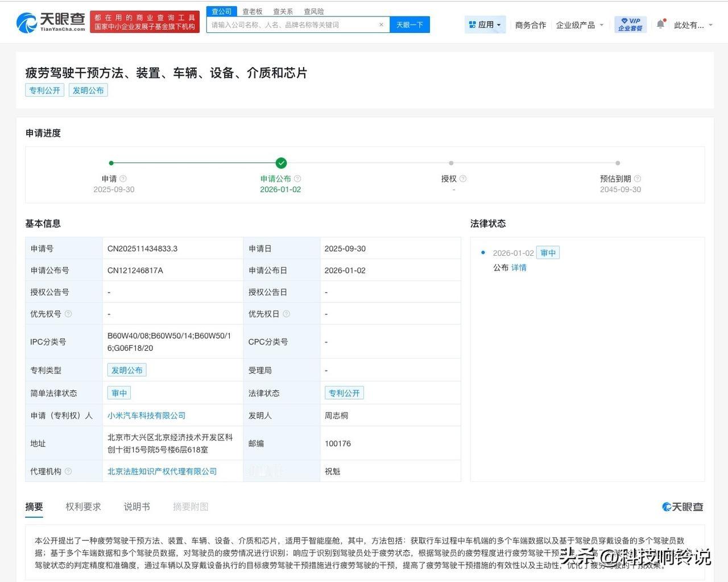Open the 应用 dropdown menu

pyautogui.click(x=485, y=24)
